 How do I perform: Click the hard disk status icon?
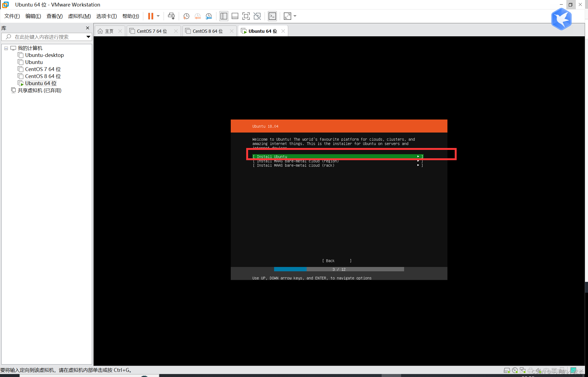point(507,370)
